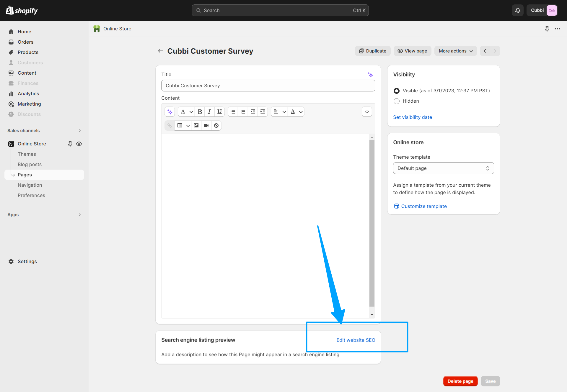Go to Analytics in the sidebar

(x=28, y=94)
